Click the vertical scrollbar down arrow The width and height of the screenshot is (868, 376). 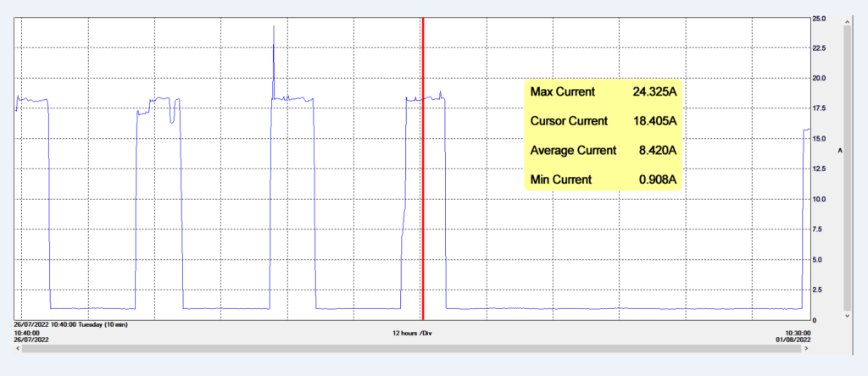(x=849, y=315)
